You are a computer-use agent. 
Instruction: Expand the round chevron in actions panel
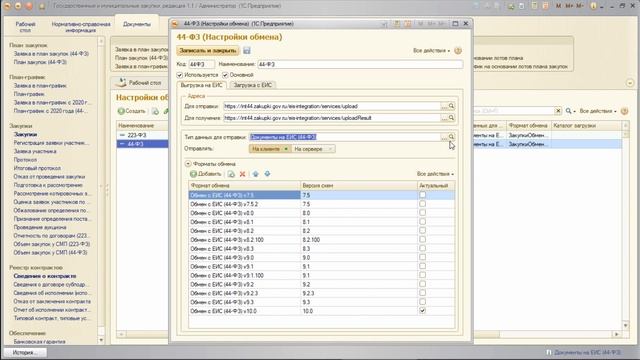click(x=630, y=83)
